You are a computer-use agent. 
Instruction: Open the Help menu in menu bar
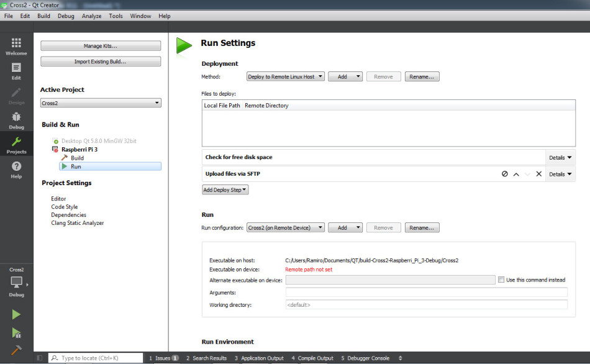coord(164,16)
